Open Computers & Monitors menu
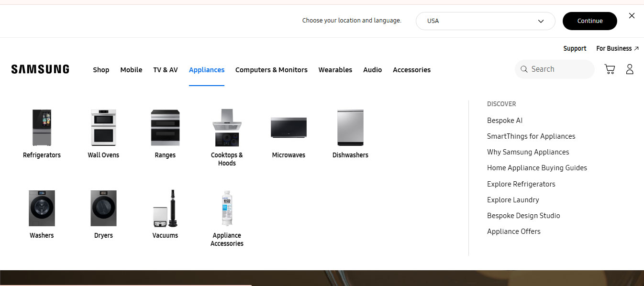Viewport: 644px width, 286px height. (271, 70)
